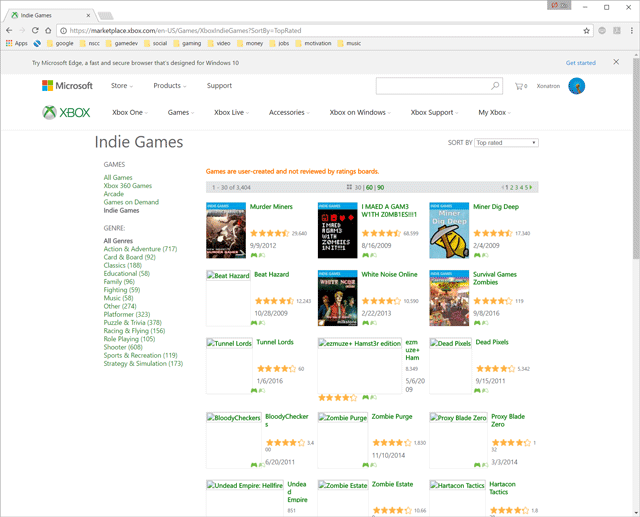
Task: Go to next results page arrow
Action: [531, 187]
